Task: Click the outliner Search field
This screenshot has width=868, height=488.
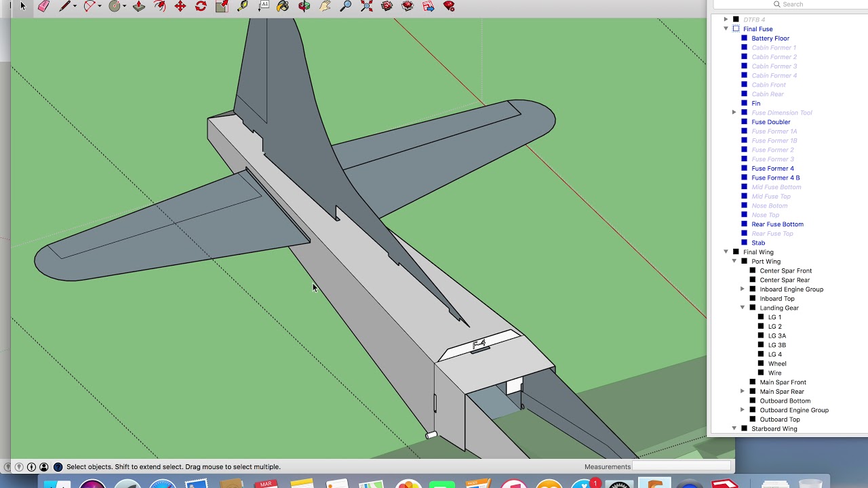Action: pos(790,5)
